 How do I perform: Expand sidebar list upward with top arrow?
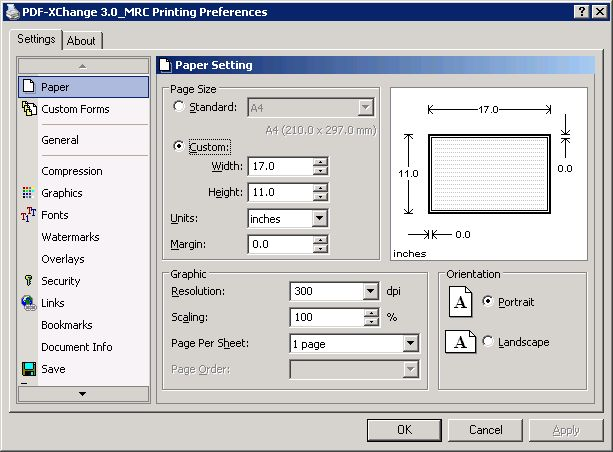83,66
